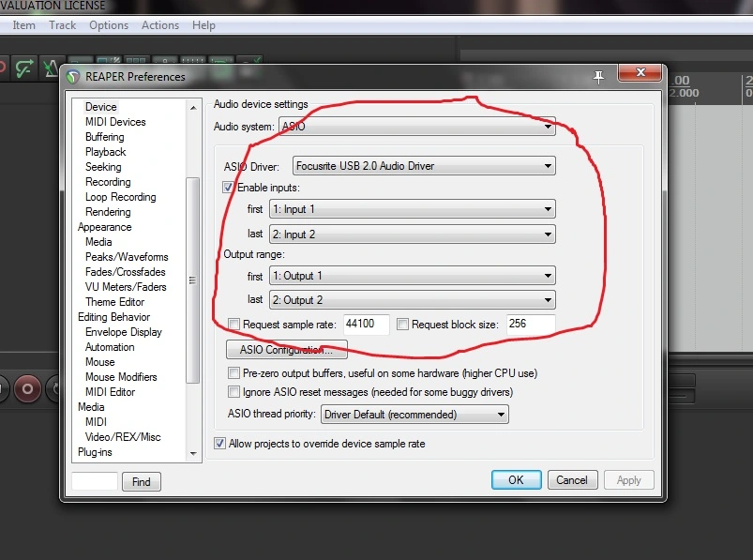Click the green arrow icon left of the metronome
The image size is (753, 560).
tap(24, 68)
